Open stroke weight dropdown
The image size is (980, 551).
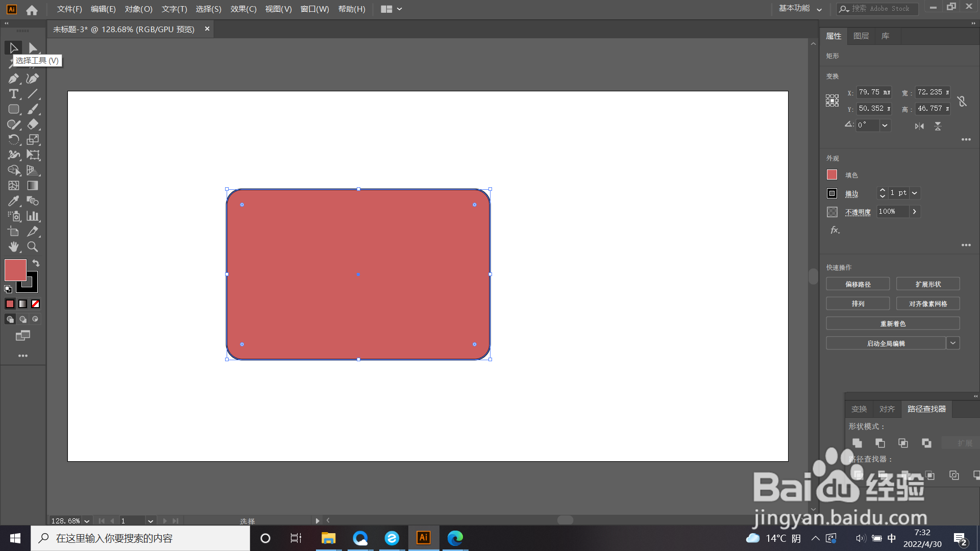(x=915, y=193)
